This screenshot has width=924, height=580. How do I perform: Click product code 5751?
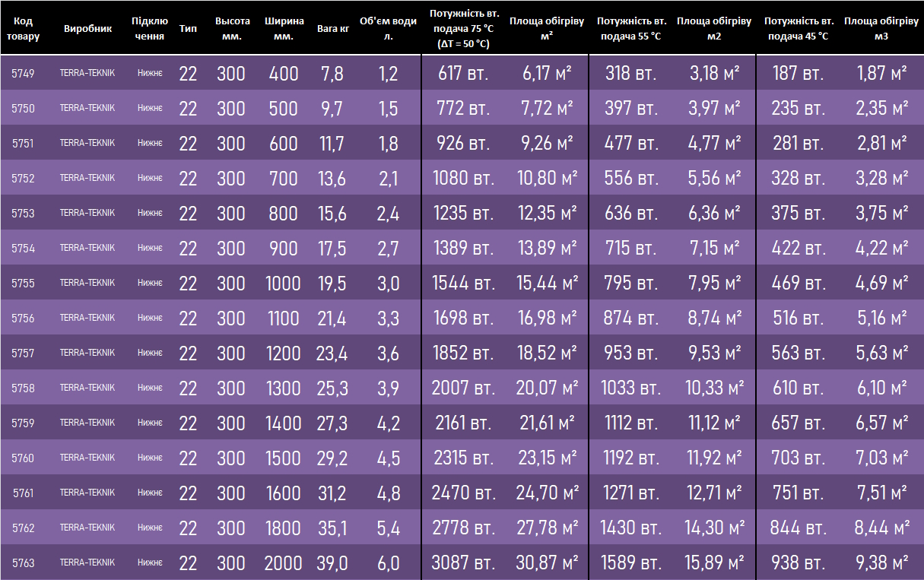tap(23, 144)
